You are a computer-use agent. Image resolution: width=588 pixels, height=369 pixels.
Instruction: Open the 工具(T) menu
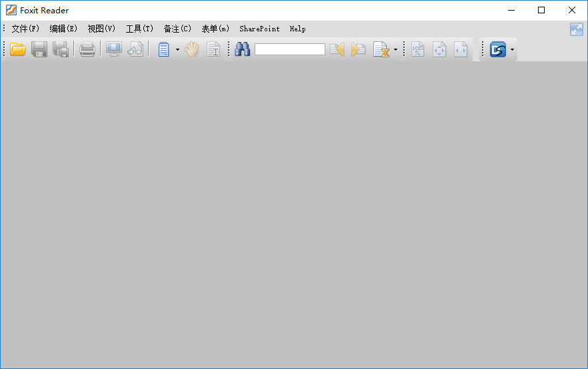click(139, 29)
